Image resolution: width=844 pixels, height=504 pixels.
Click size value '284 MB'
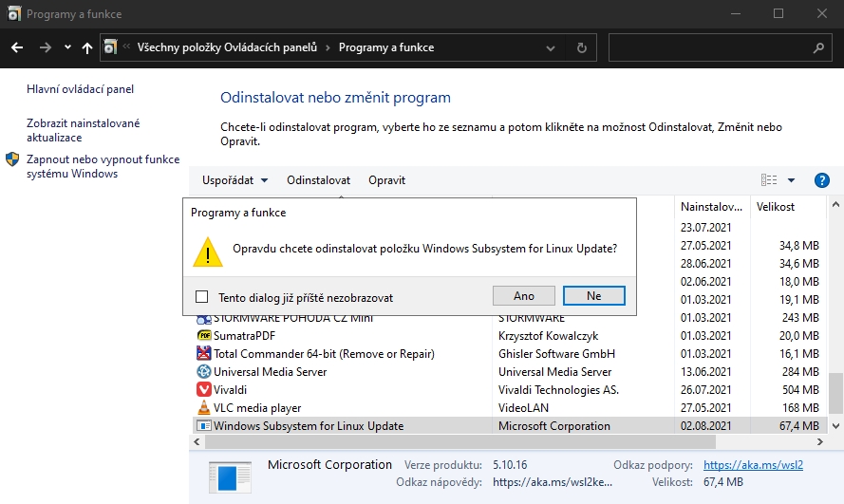pyautogui.click(x=800, y=372)
